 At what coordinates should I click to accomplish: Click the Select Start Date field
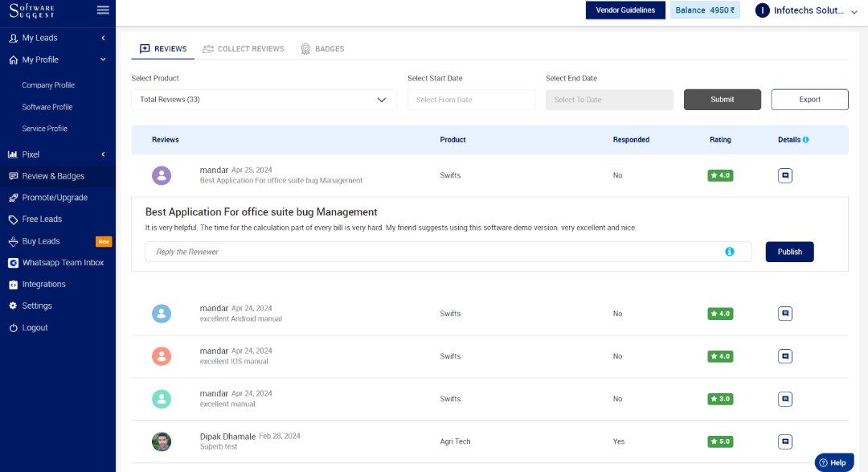coord(471,100)
